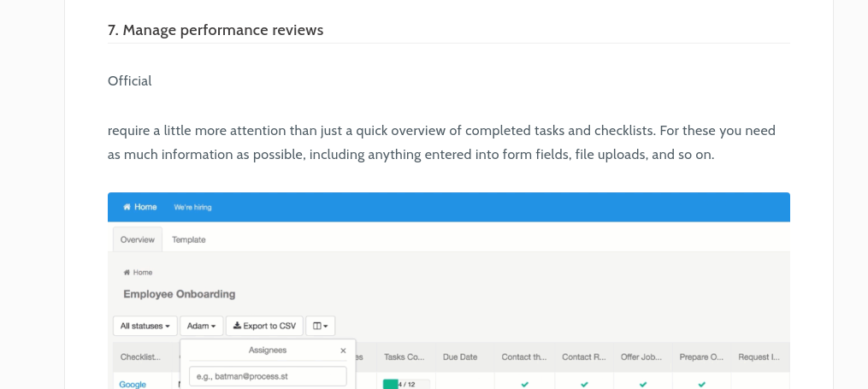Close the Assignees popup with the X
Screen dimensions: 868x389
[x=343, y=351]
